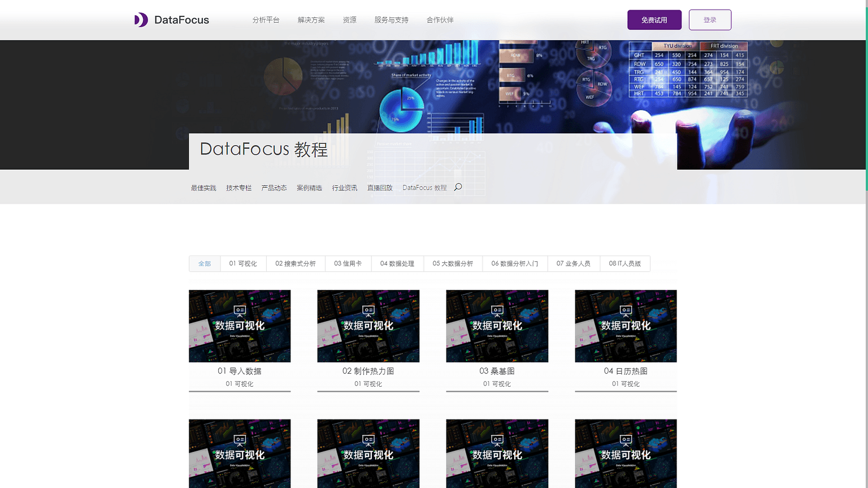Select the 05 大数据分析 filter tab
Viewport: 868px width, 488px height.
coord(453,264)
